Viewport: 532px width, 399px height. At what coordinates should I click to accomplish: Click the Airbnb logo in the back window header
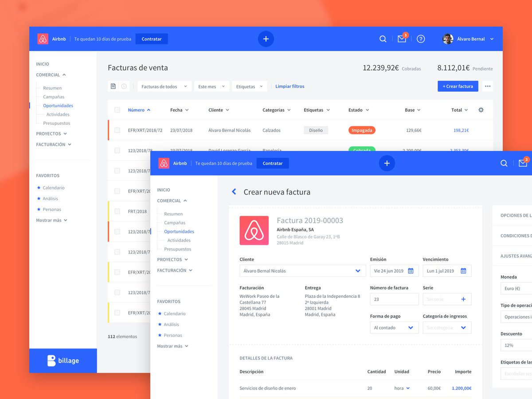coord(43,39)
